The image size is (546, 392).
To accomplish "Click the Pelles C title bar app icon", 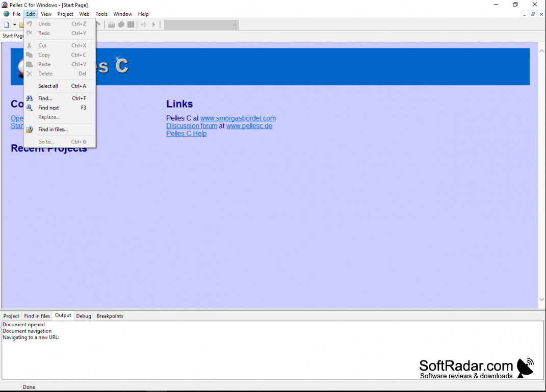I will pos(5,5).
